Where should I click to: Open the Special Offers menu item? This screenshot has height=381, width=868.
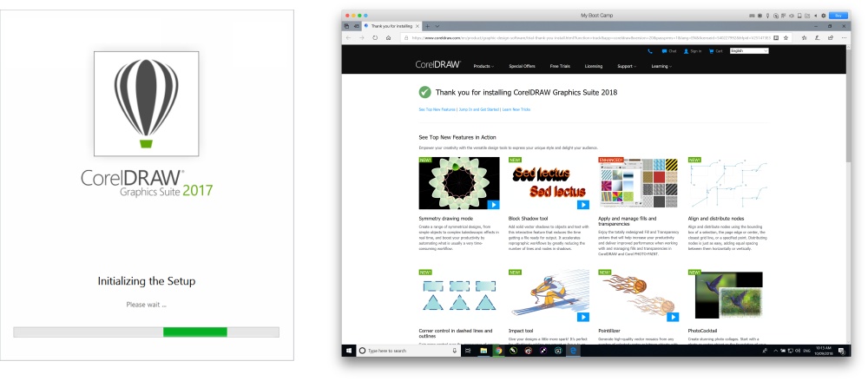coord(522,66)
